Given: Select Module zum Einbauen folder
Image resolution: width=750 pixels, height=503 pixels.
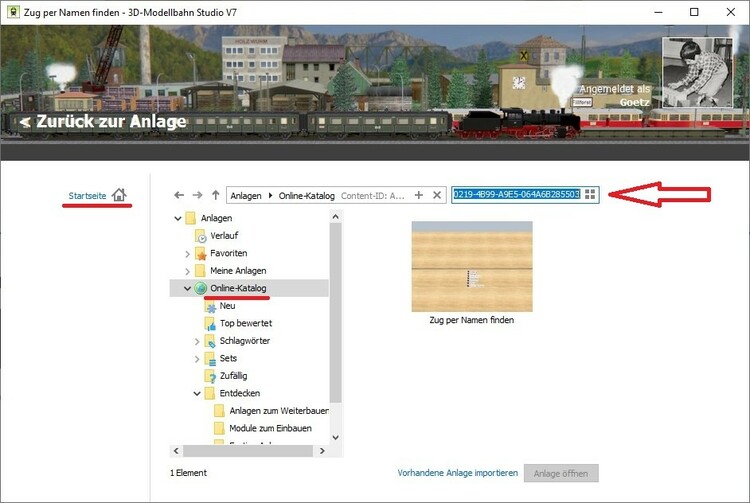Looking at the screenshot, I should (x=270, y=428).
